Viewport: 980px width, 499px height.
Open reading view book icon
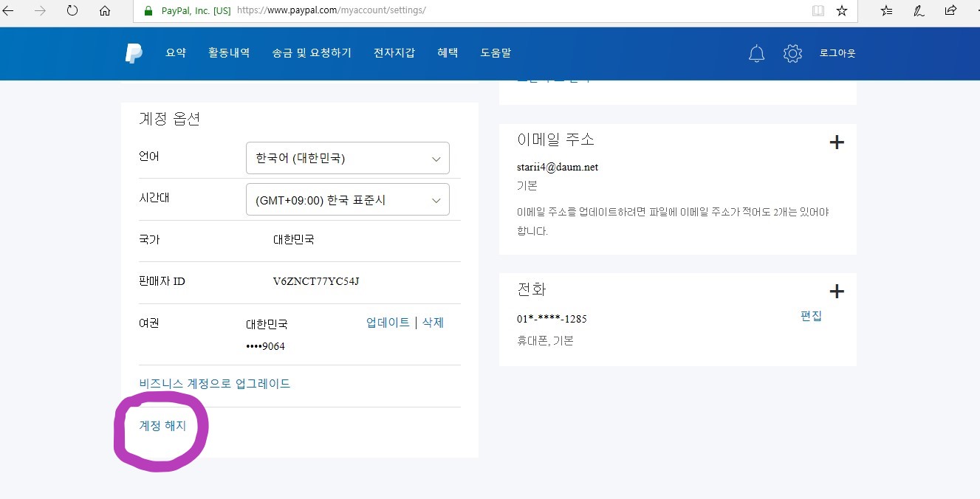click(x=818, y=10)
